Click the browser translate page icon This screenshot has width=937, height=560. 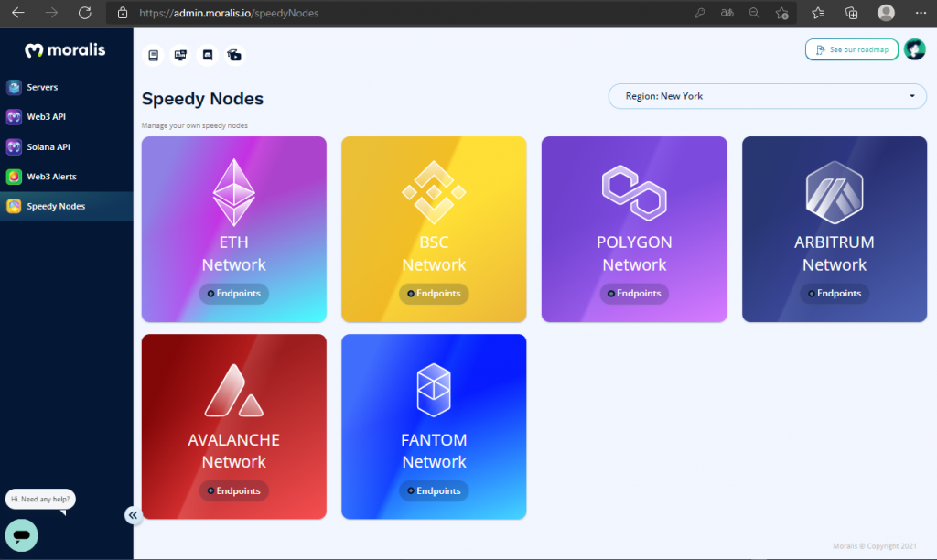[726, 13]
